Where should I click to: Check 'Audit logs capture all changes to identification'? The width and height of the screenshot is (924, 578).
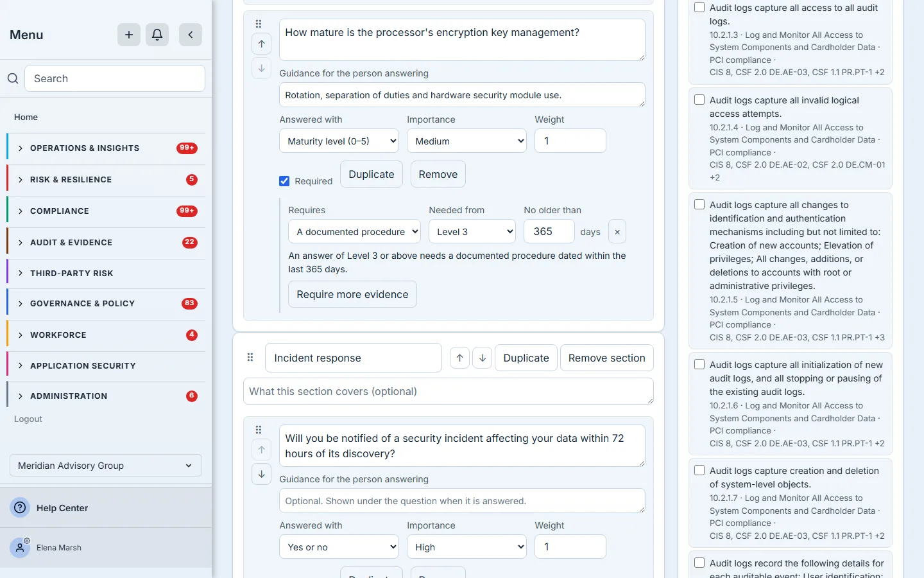pos(699,205)
